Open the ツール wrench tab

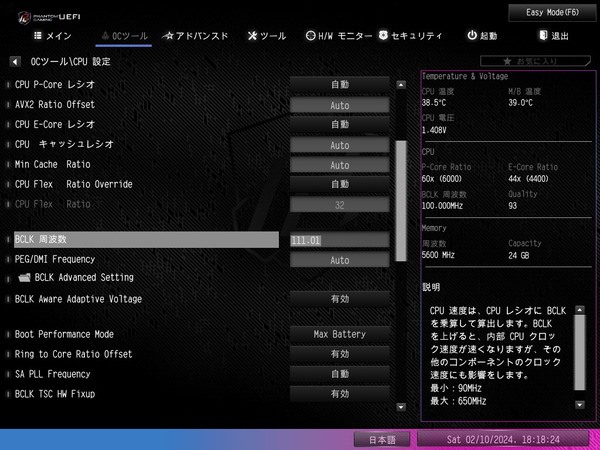pos(266,36)
